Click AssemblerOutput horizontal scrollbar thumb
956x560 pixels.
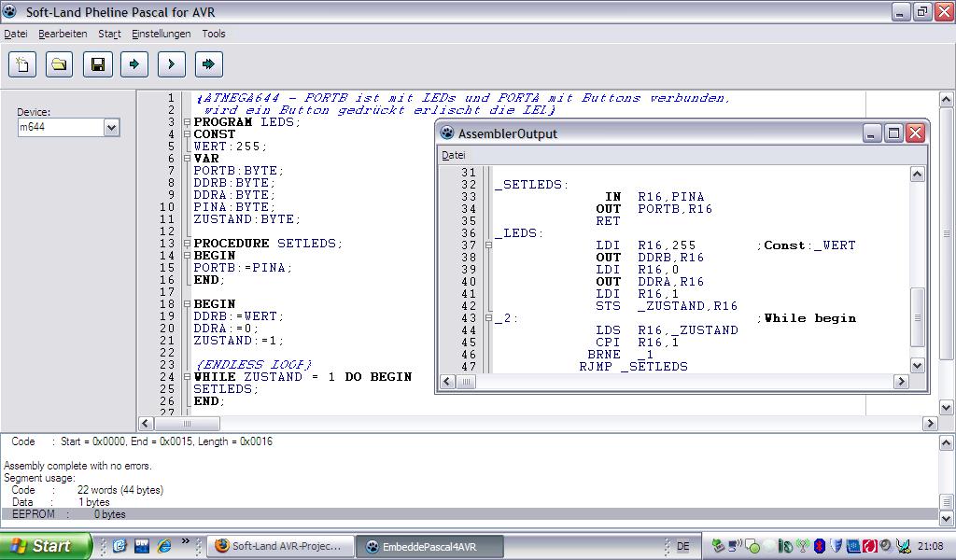tap(466, 382)
